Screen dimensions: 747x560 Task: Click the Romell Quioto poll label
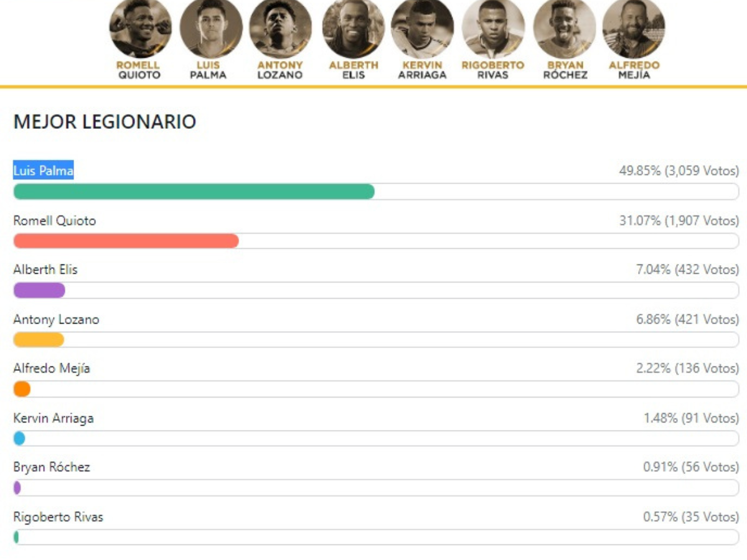click(x=55, y=221)
